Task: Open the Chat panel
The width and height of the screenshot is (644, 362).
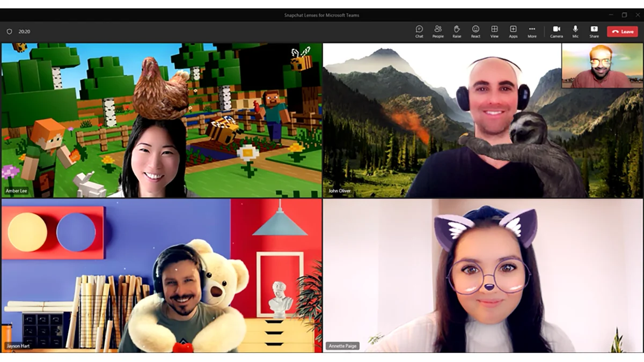Action: click(420, 31)
